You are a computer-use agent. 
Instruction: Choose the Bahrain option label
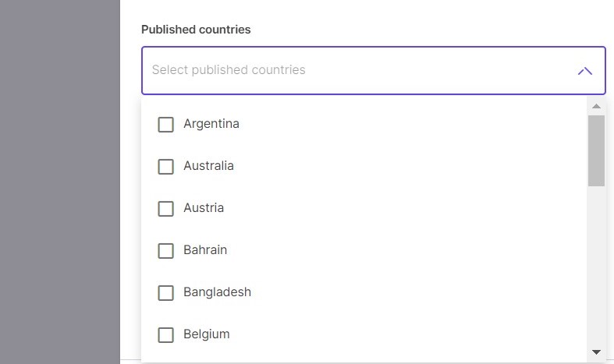click(205, 249)
